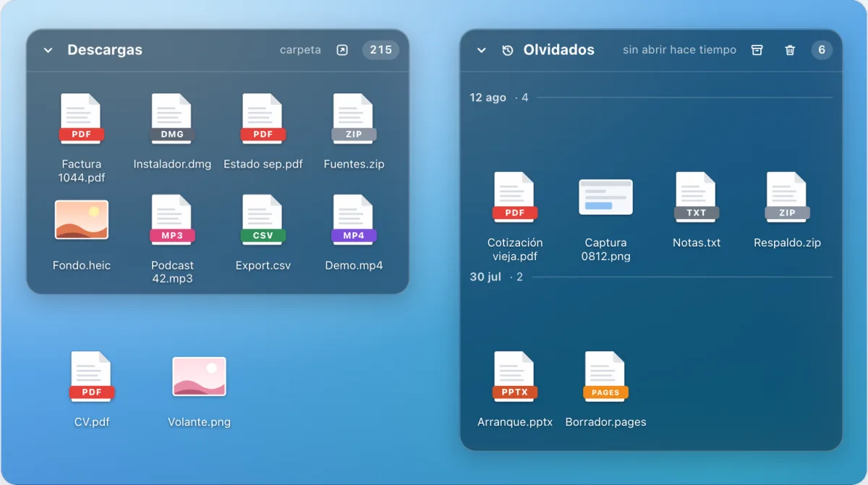Archive forgotten files with the box icon
This screenshot has height=485, width=868.
[x=757, y=50]
